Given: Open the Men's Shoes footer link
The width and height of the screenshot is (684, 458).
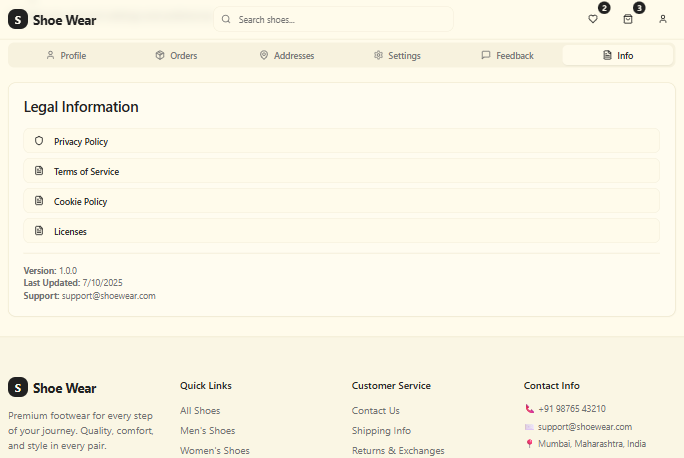Looking at the screenshot, I should pyautogui.click(x=207, y=430).
